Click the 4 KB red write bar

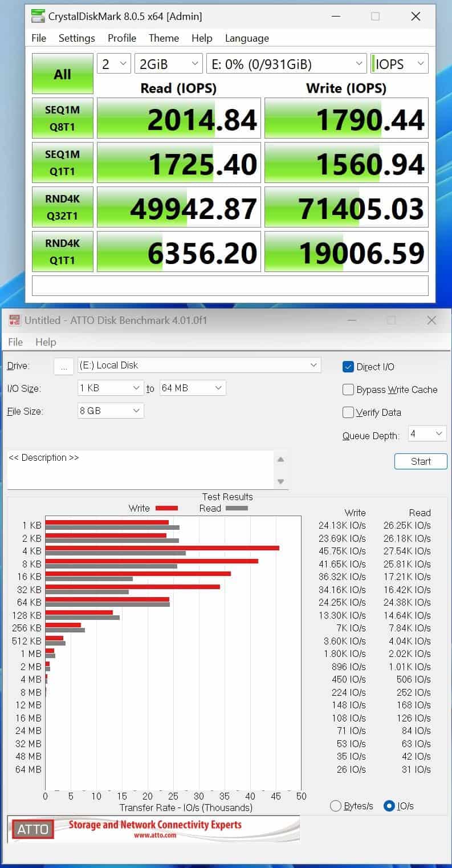(162, 548)
